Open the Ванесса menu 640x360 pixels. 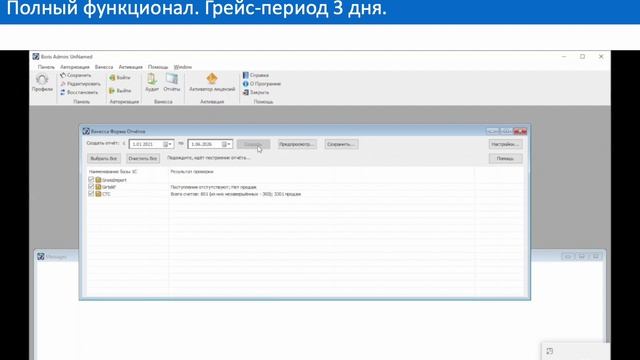pyautogui.click(x=104, y=67)
